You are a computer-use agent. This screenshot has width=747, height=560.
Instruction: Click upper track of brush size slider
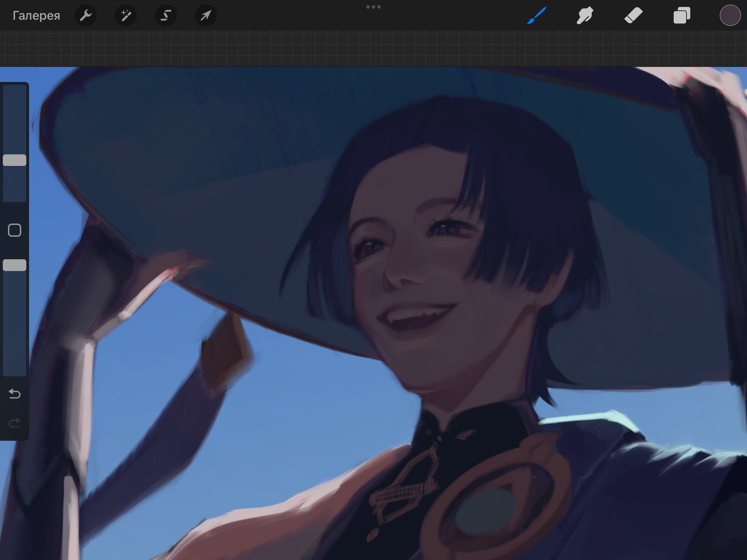click(x=15, y=117)
